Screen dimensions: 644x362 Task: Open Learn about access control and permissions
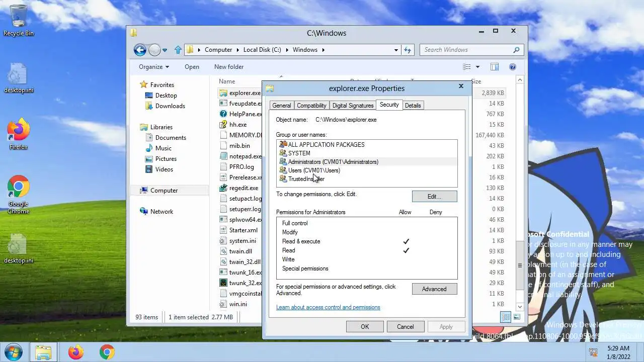pos(328,307)
